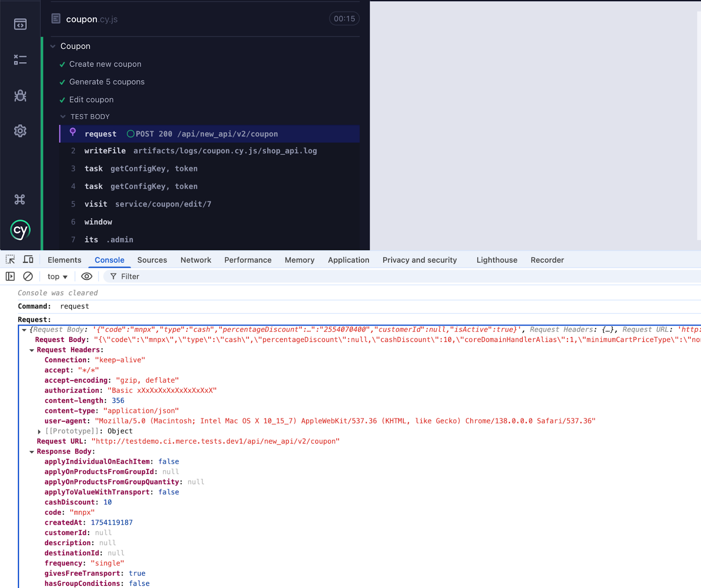Select the Generate 5 coupons test
This screenshot has width=701, height=588.
point(106,82)
